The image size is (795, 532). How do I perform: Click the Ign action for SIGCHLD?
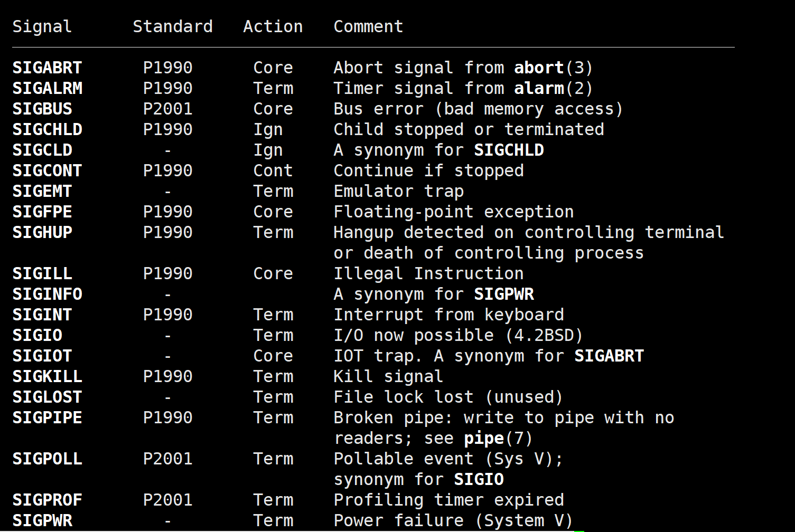(x=268, y=130)
